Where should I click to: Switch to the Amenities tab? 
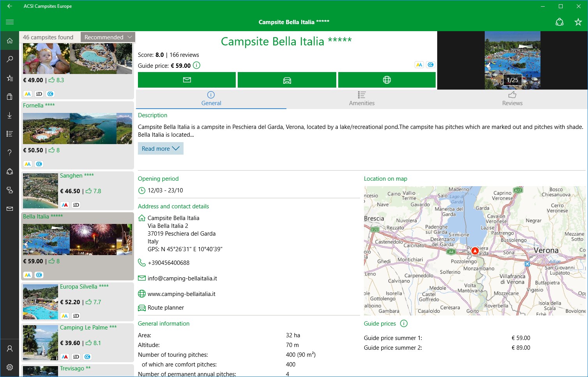pyautogui.click(x=362, y=99)
